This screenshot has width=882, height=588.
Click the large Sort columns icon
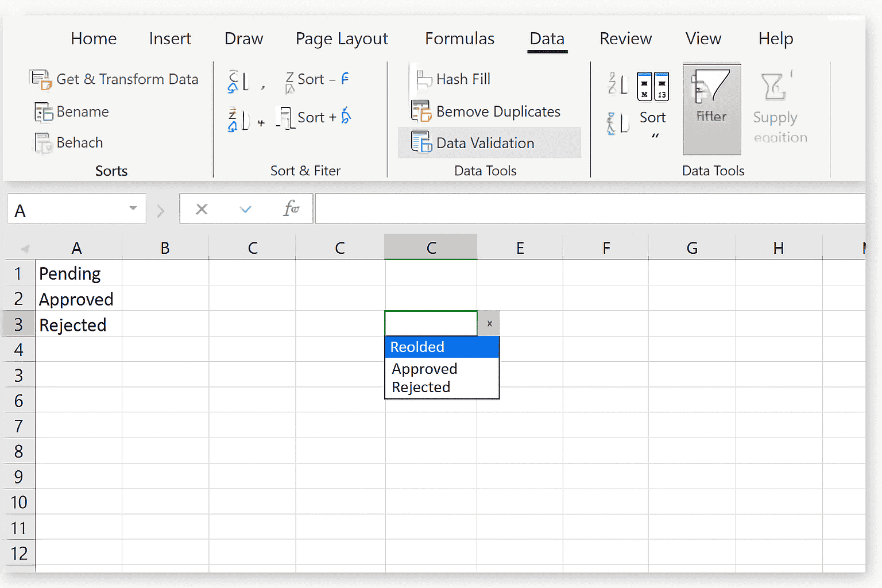point(653,86)
